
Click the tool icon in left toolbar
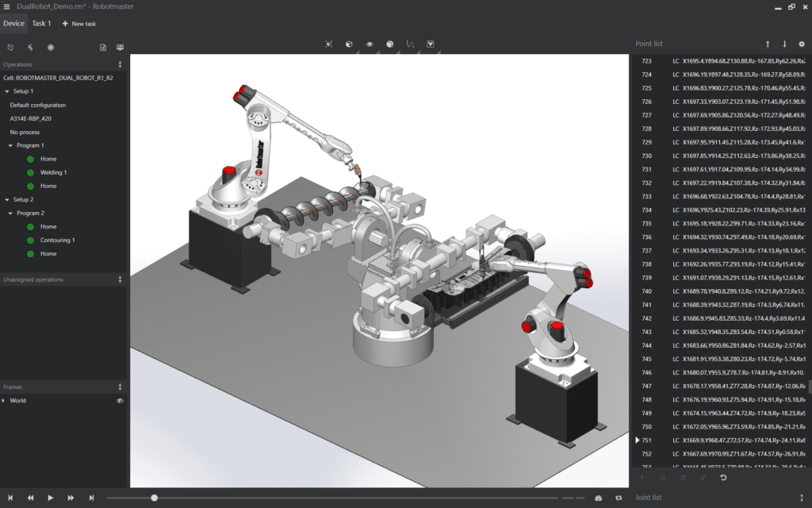click(30, 47)
